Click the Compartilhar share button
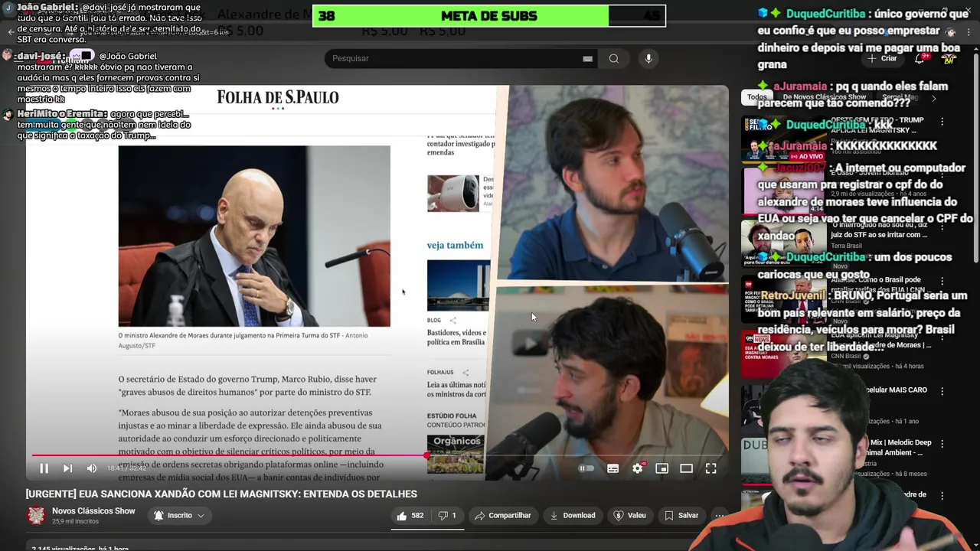 (x=502, y=516)
